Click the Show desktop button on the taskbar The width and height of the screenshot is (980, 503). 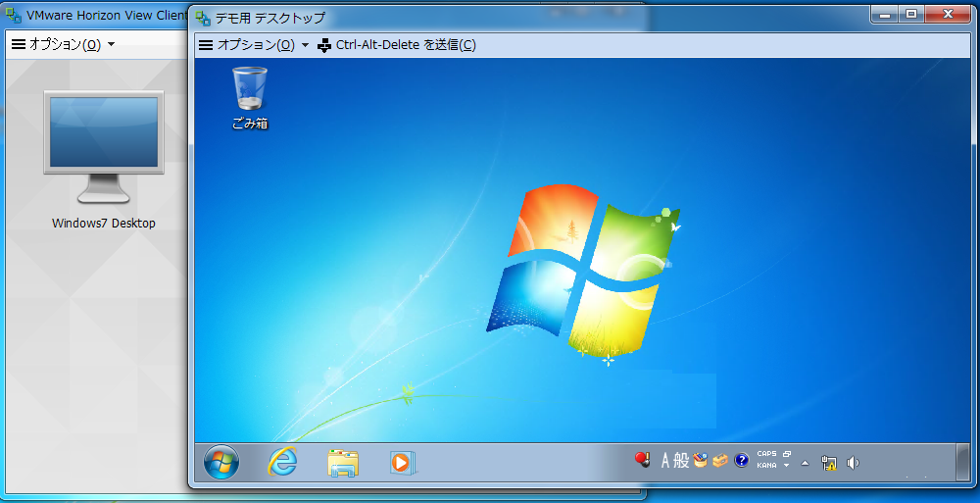click(x=963, y=463)
